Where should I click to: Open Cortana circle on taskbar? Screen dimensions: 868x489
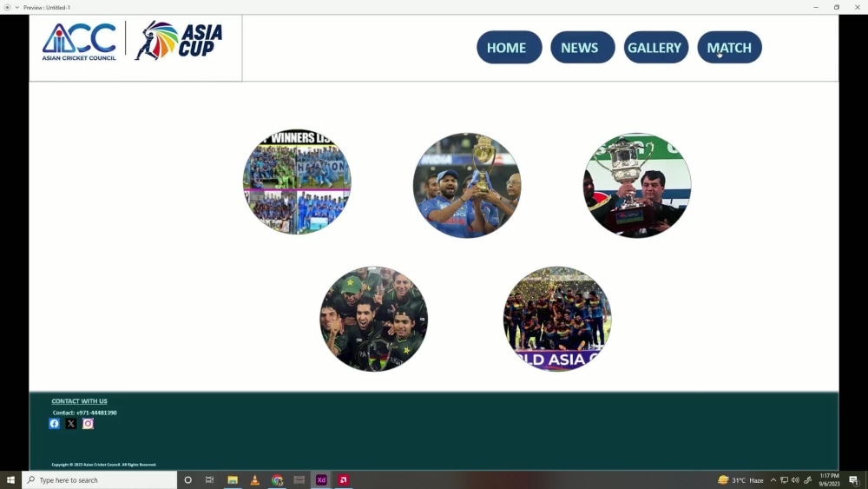tap(187, 479)
